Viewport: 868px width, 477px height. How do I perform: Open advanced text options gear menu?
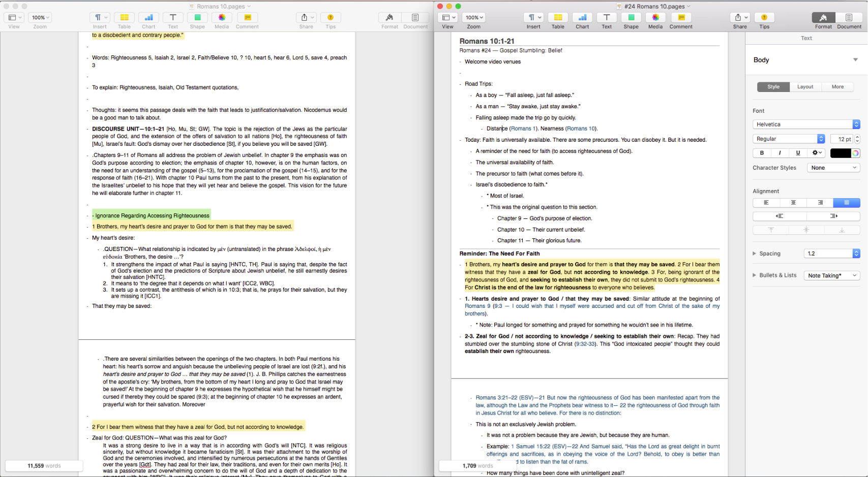coord(817,153)
